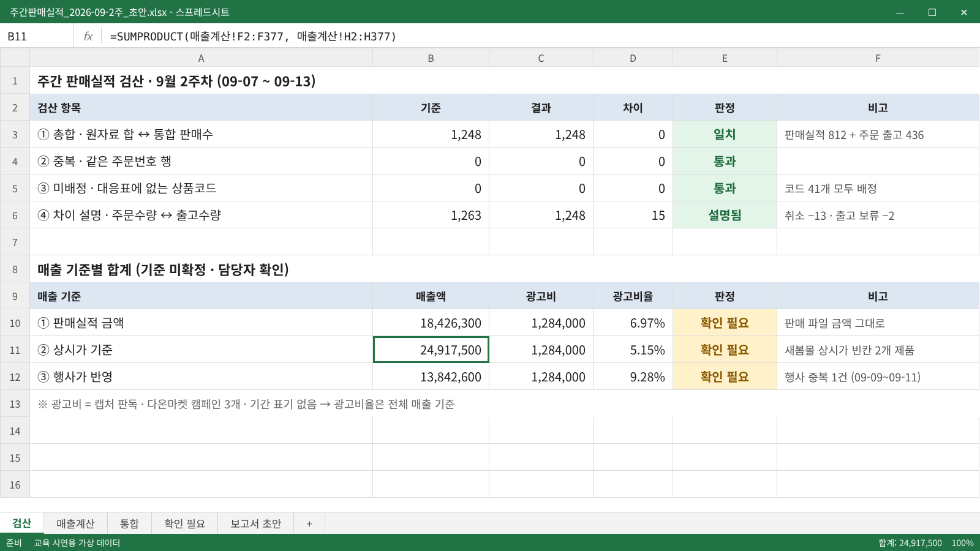Click the name box showing B11
The height and width of the screenshot is (551, 980).
(37, 37)
